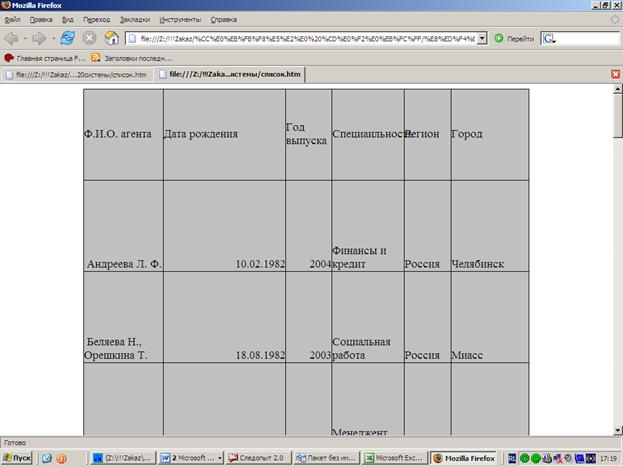Open the 2 Microsoft Word taskbar group
Viewport: 623px width, 467px height.
click(x=191, y=458)
